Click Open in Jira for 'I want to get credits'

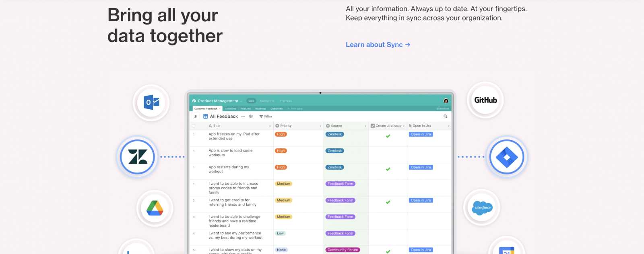pos(421,200)
